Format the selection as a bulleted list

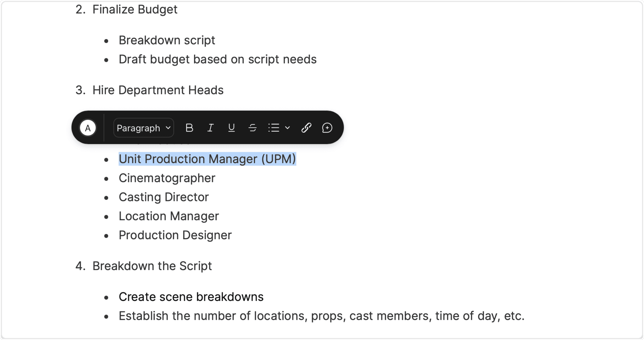click(x=274, y=127)
